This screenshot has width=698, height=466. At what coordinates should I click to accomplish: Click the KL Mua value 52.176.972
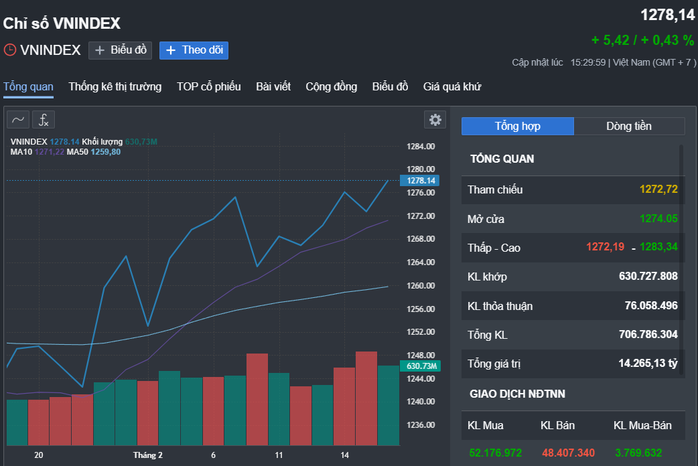[495, 453]
